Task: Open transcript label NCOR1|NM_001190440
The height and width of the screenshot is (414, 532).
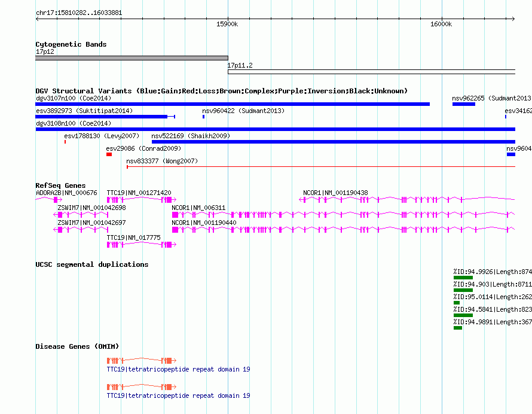Action: (204, 223)
